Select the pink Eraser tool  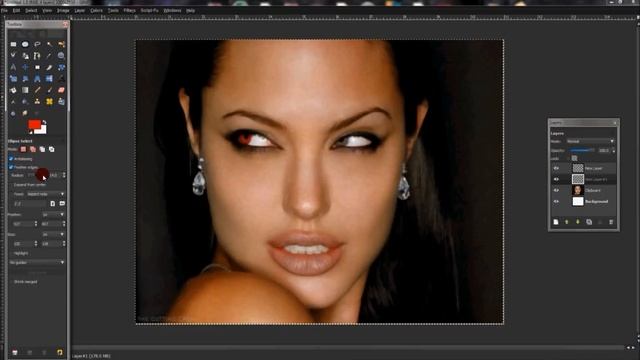point(61,90)
